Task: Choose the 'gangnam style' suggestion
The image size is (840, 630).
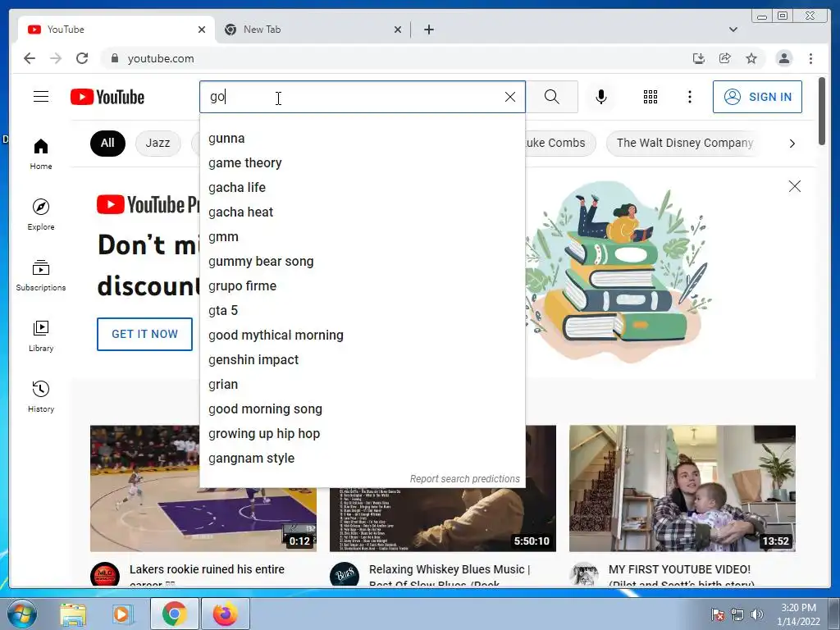Action: [x=362, y=459]
